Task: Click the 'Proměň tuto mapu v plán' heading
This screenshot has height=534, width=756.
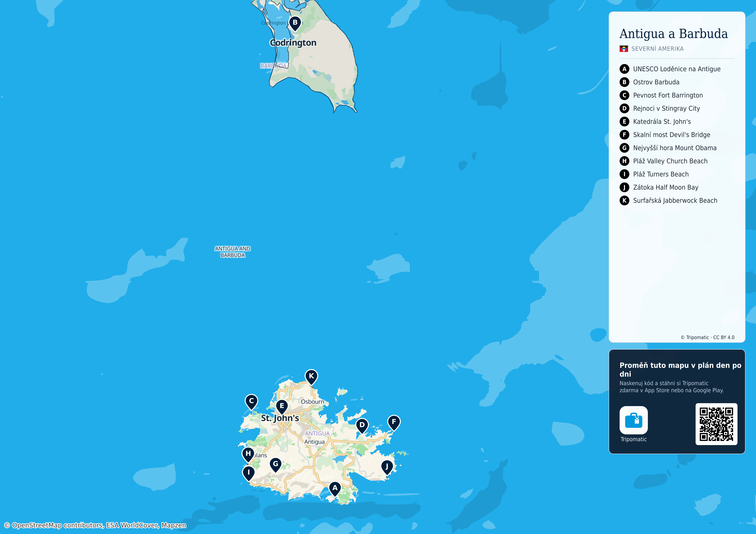Action: tap(680, 369)
